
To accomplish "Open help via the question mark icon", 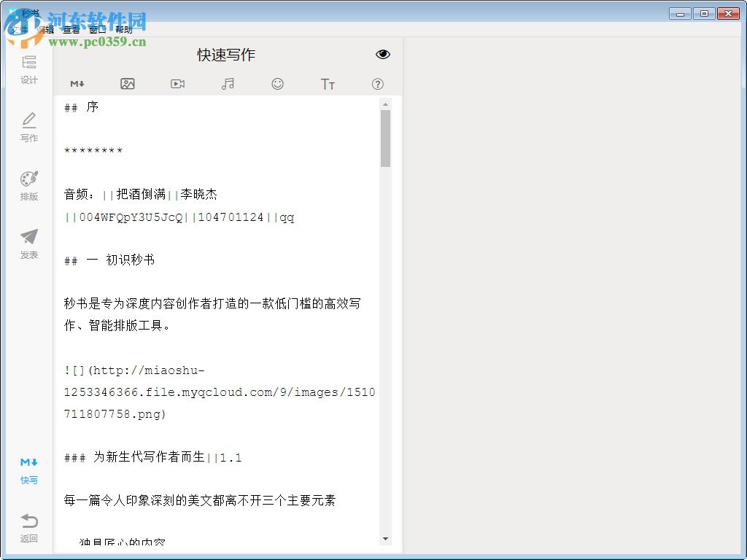I will click(377, 83).
